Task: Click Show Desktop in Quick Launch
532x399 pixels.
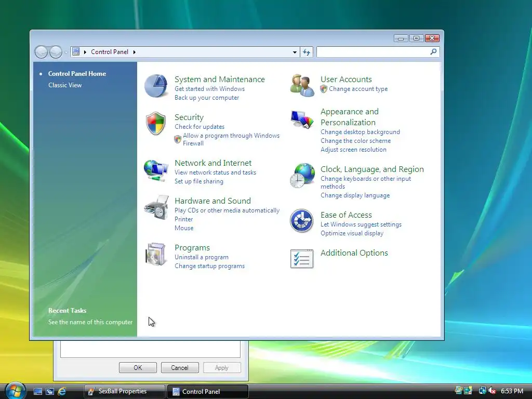Action: click(x=37, y=391)
